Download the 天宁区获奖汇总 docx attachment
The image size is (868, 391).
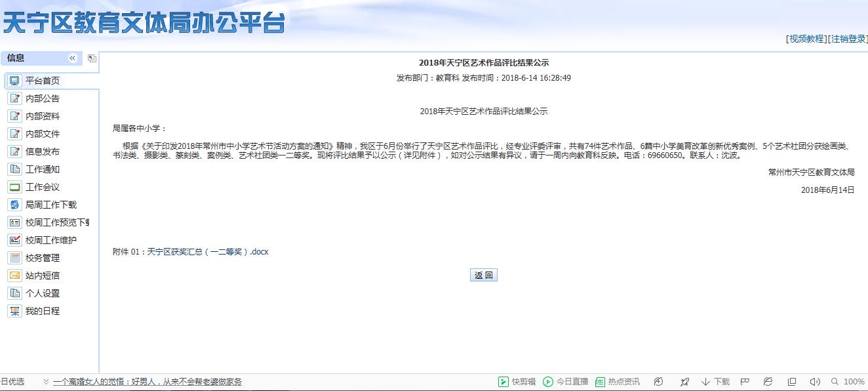click(207, 252)
